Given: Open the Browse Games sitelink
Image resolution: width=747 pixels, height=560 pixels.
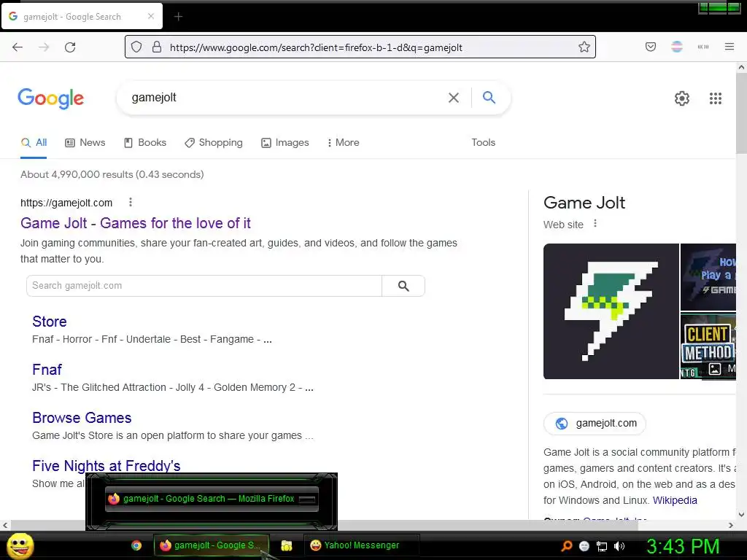Looking at the screenshot, I should click(82, 418).
